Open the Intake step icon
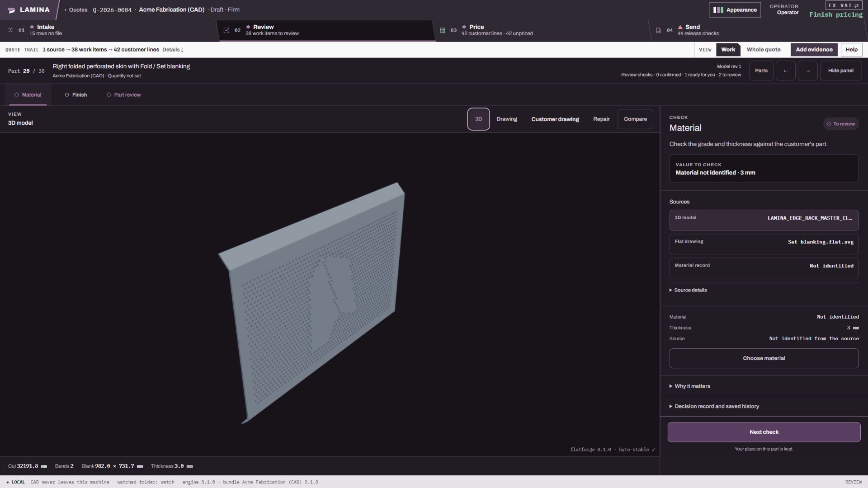This screenshot has height=488, width=868. point(10,30)
